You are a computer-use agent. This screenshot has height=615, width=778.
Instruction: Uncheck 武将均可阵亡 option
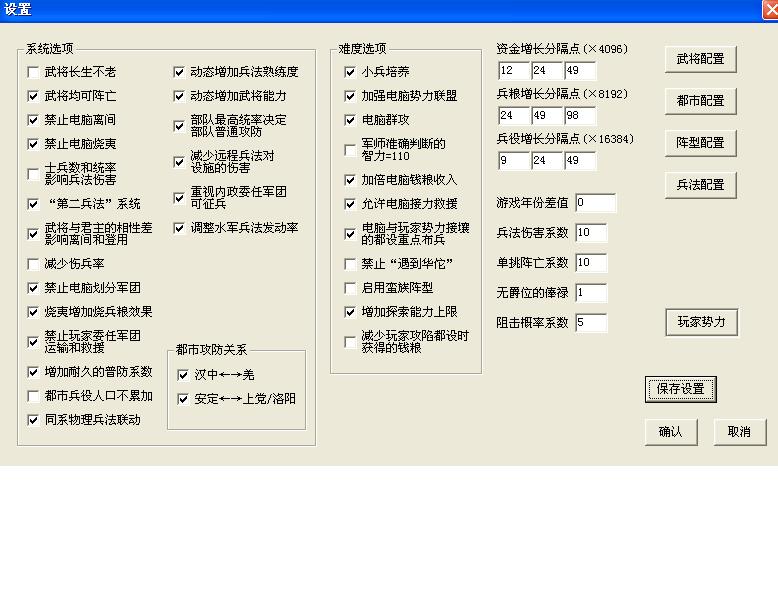(34, 97)
